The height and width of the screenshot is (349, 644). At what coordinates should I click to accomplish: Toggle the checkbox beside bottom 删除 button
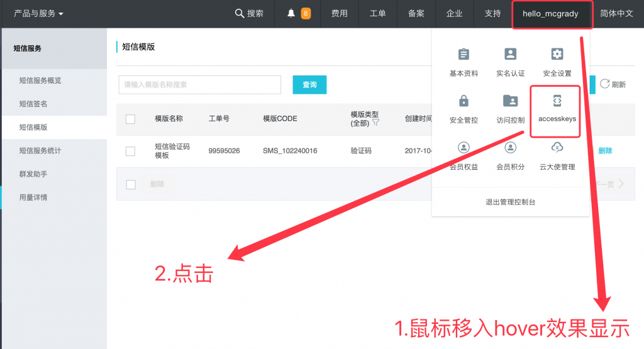point(131,184)
